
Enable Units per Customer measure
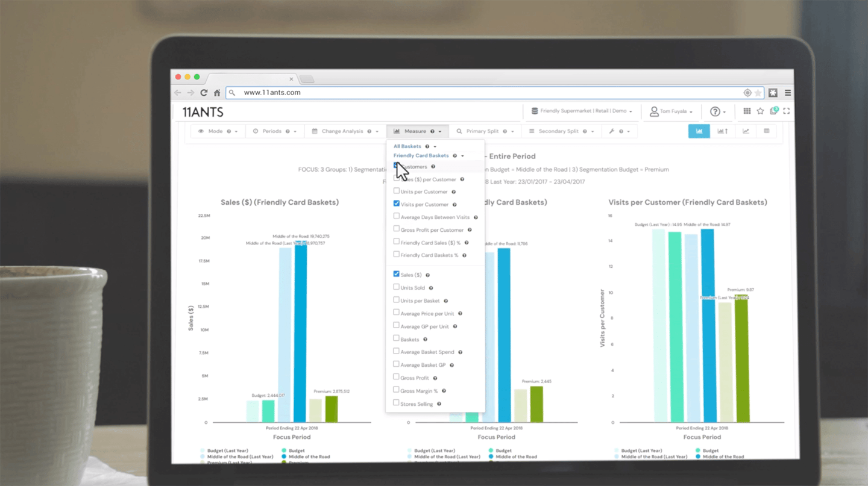pos(396,191)
